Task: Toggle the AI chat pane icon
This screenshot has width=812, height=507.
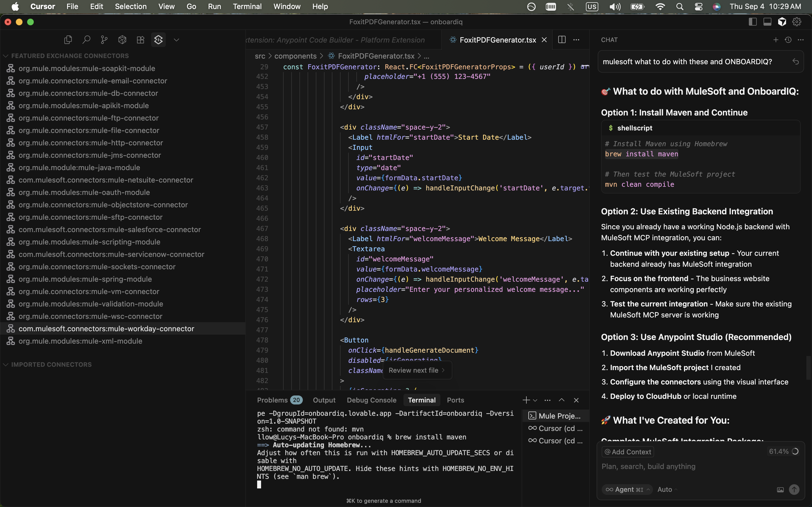Action: [x=782, y=22]
